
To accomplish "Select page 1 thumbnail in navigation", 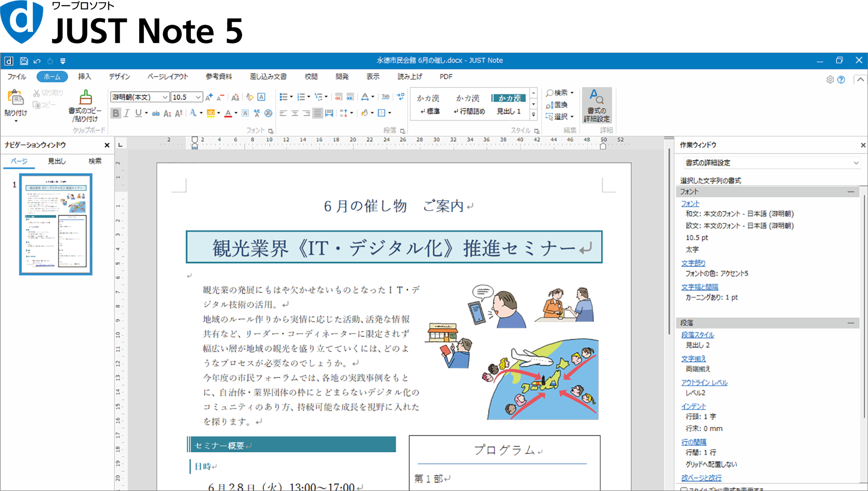I will 56,224.
